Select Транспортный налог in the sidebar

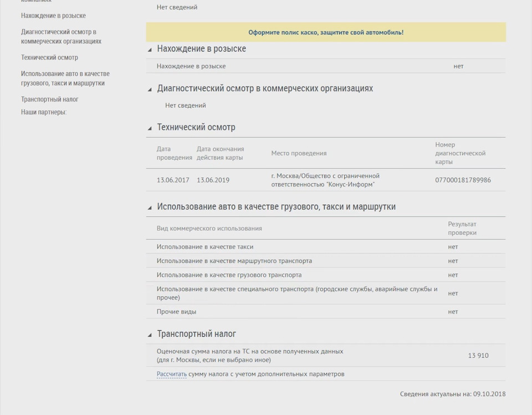49,99
